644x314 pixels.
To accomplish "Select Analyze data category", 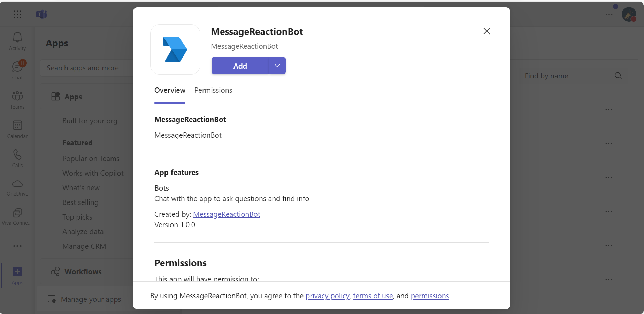I will [x=83, y=232].
